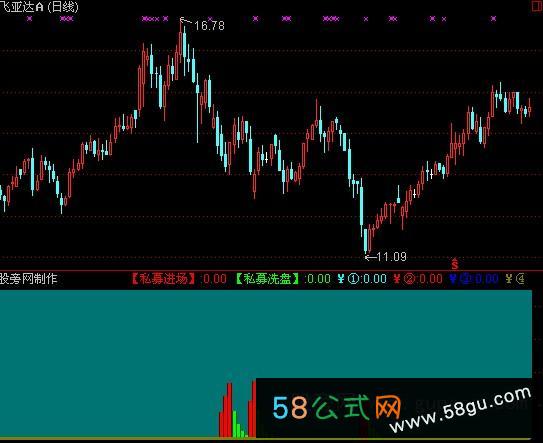Click the 58公式网 logo
The height and width of the screenshot is (443, 543).
pyautogui.click(x=337, y=408)
